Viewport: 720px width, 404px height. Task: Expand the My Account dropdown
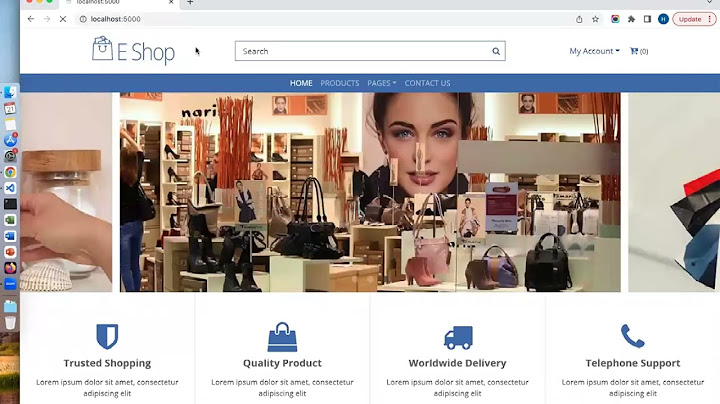click(x=594, y=51)
